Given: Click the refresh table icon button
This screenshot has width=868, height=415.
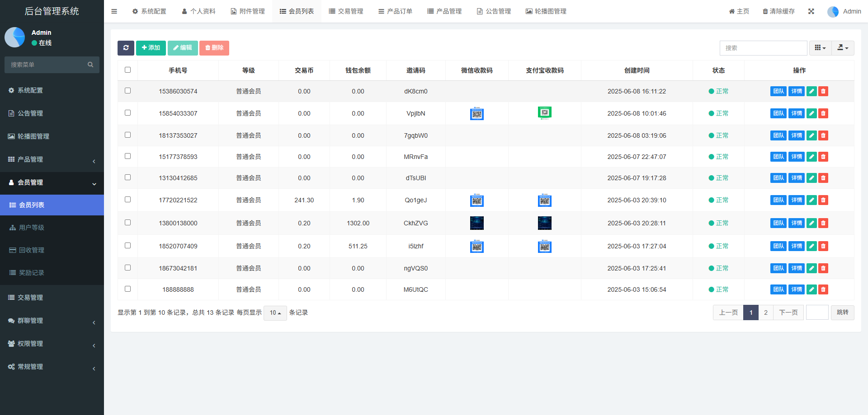Looking at the screenshot, I should [126, 48].
